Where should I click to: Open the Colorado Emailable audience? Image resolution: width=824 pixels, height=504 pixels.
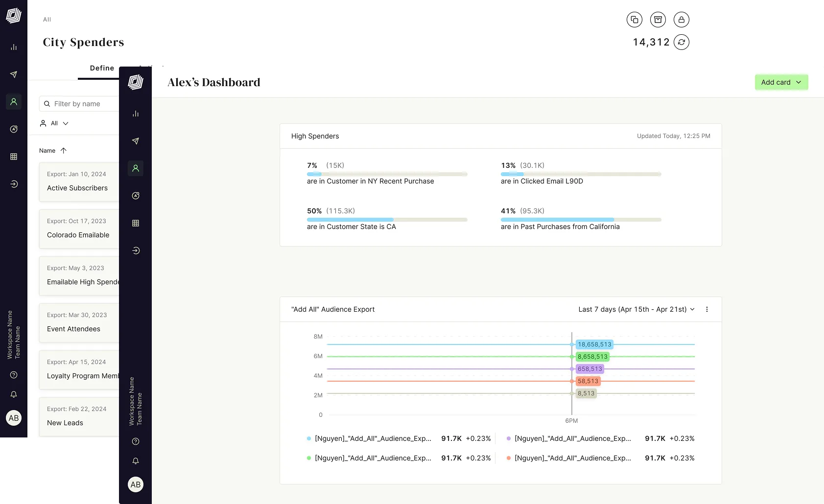pyautogui.click(x=78, y=235)
